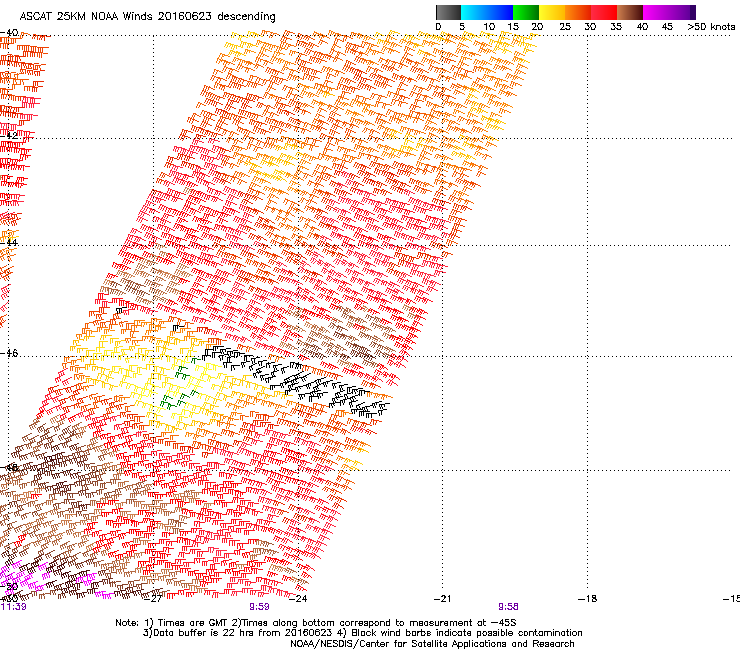Click the '10' legend scale label
740x650 pixels.
[x=489, y=27]
